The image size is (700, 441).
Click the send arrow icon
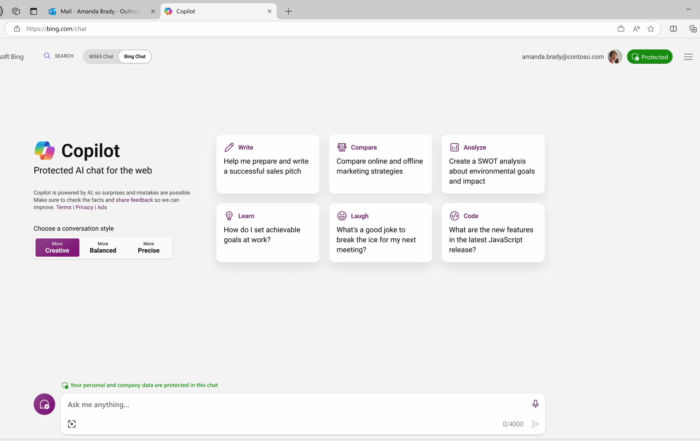click(535, 424)
